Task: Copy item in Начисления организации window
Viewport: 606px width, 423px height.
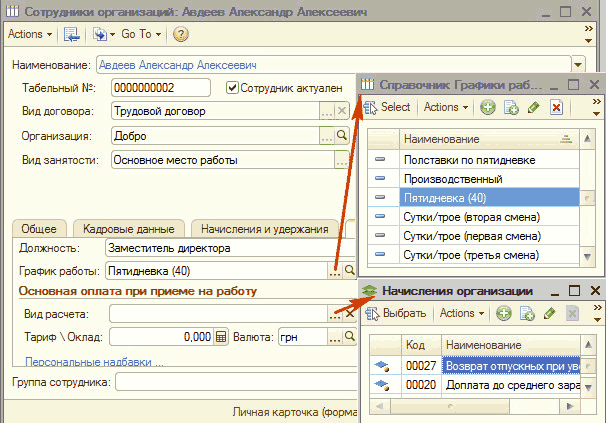Action: pyautogui.click(x=527, y=313)
